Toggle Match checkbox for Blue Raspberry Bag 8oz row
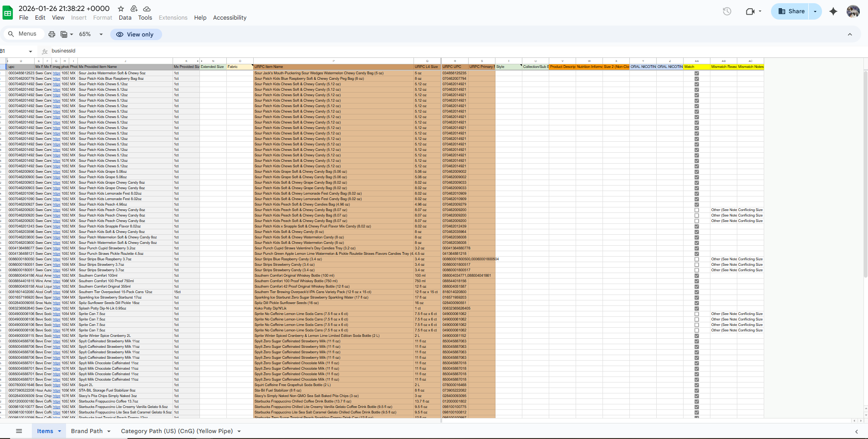The width and height of the screenshot is (868, 439). tap(697, 78)
